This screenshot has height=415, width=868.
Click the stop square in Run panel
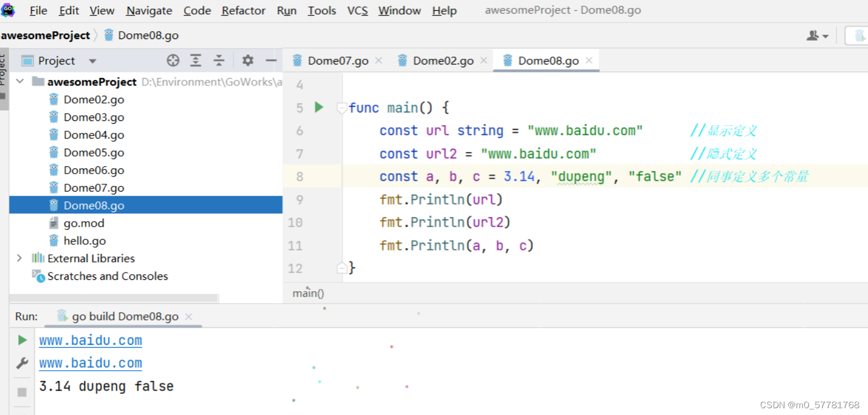click(22, 392)
